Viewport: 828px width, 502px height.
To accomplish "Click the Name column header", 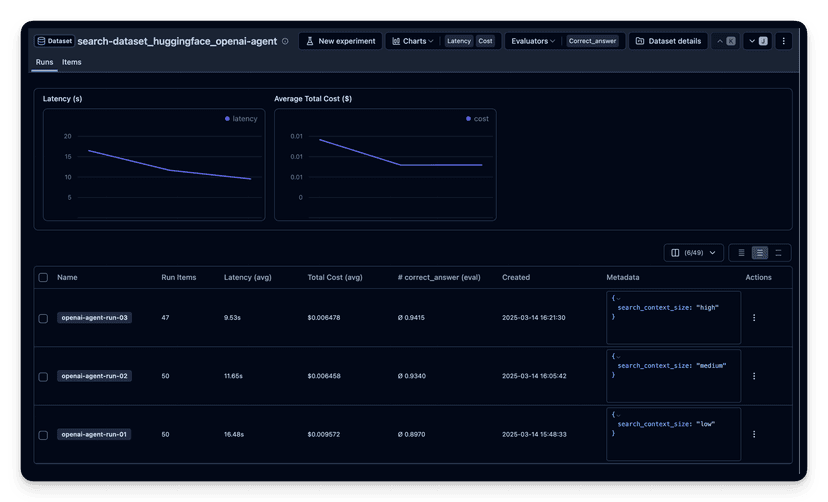I will click(x=67, y=278).
